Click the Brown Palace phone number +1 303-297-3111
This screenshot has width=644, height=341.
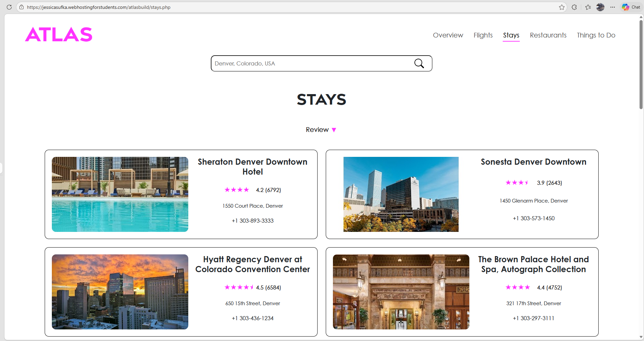(x=533, y=318)
